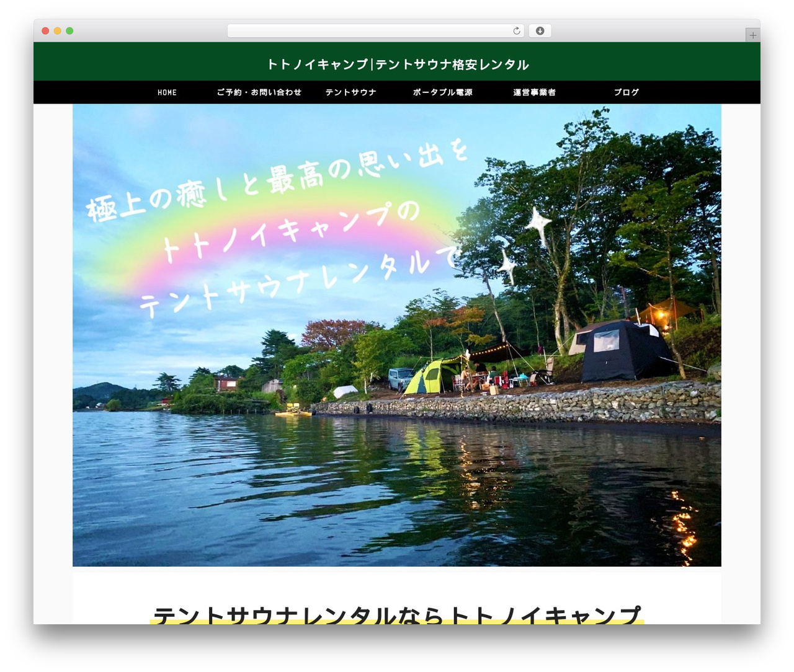This screenshot has width=794, height=672.
Task: Click the heading テントサウナレンタルならトトノイキャンプ
Action: (397, 615)
